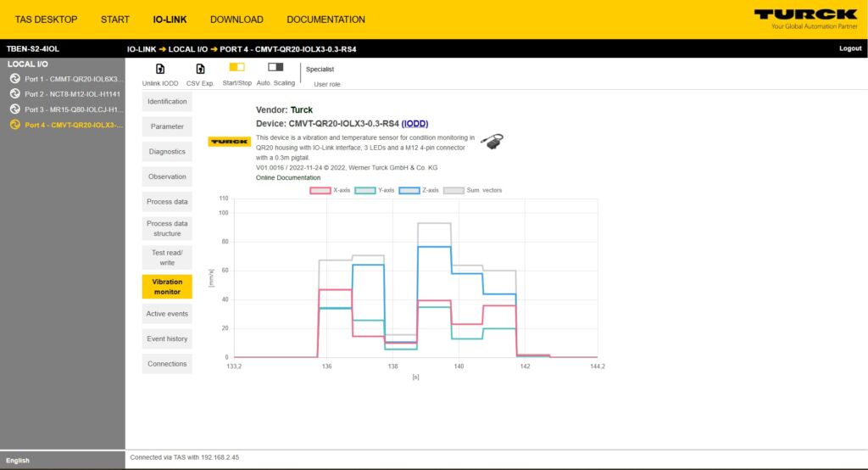This screenshot has height=470, width=868.
Task: Click the X-axis pink legend swatch
Action: (320, 190)
